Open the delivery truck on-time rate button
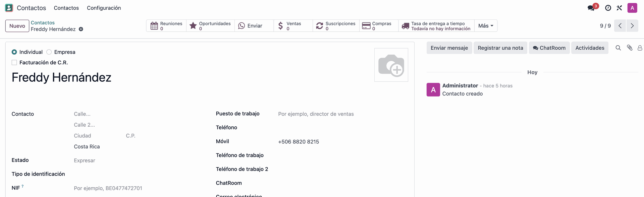 436,26
